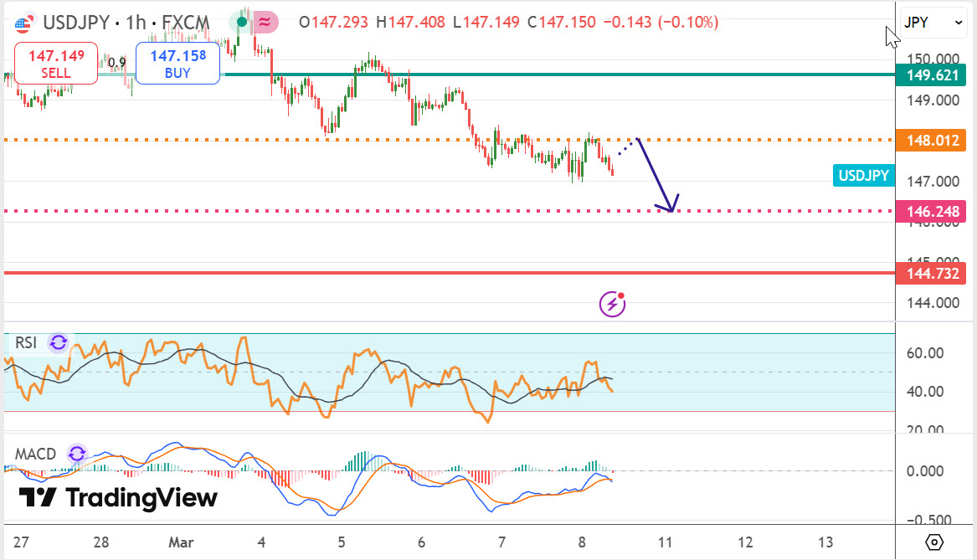This screenshot has height=560, width=977.
Task: Open the purple lightning bolt event icon
Action: coord(612,303)
